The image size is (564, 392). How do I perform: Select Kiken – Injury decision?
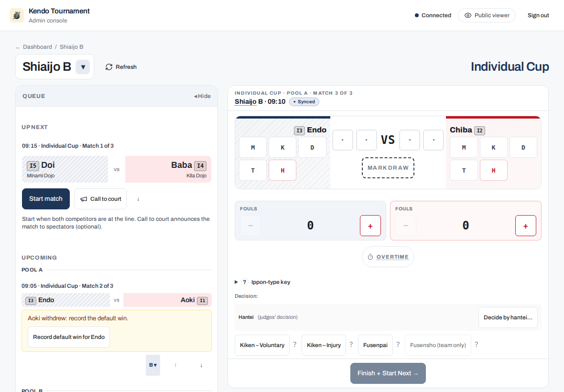coord(324,345)
